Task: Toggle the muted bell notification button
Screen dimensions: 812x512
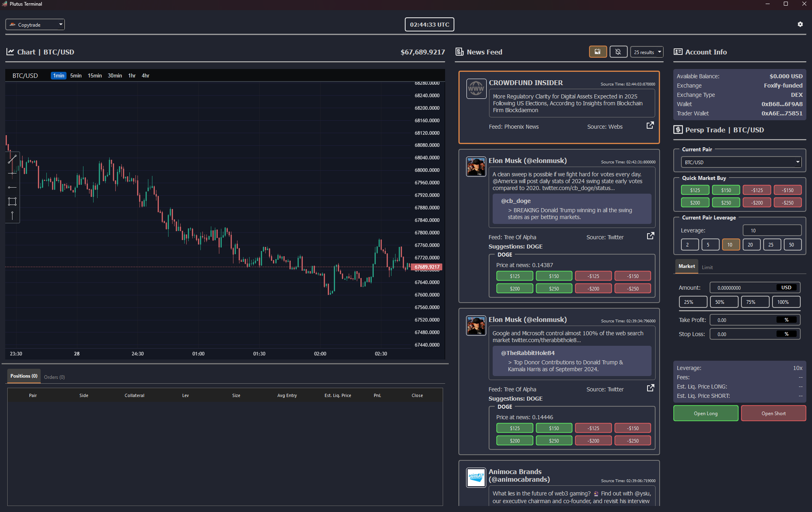Action: pyautogui.click(x=618, y=52)
